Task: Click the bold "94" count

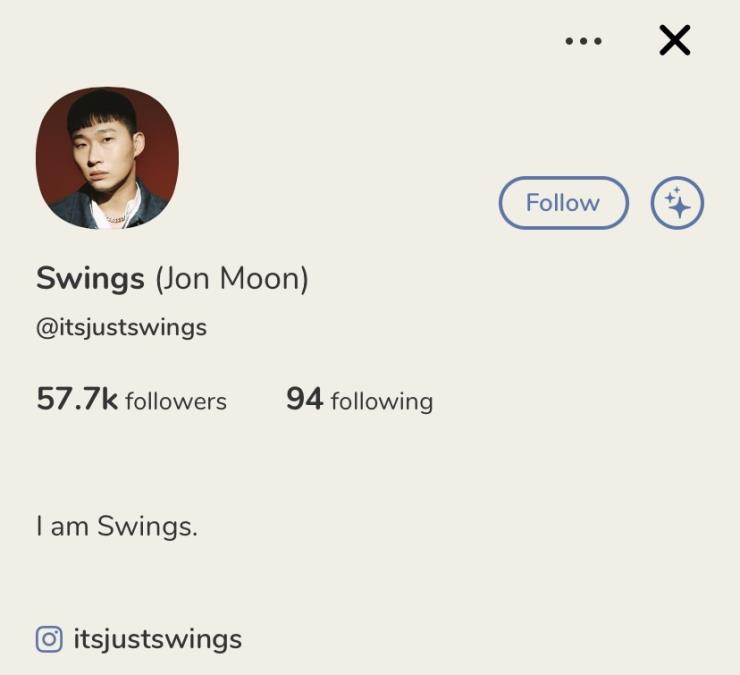Action: (x=304, y=399)
